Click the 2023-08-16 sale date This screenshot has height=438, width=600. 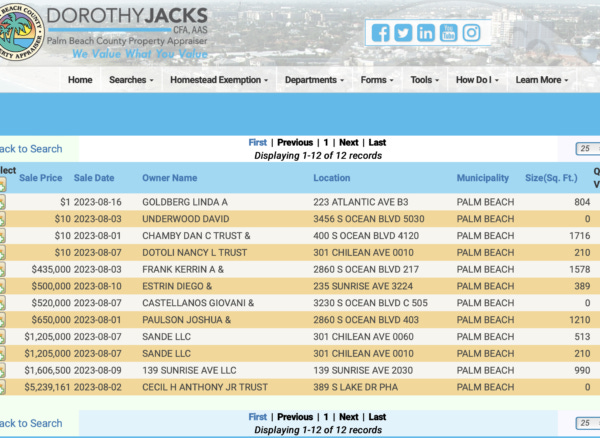[98, 202]
